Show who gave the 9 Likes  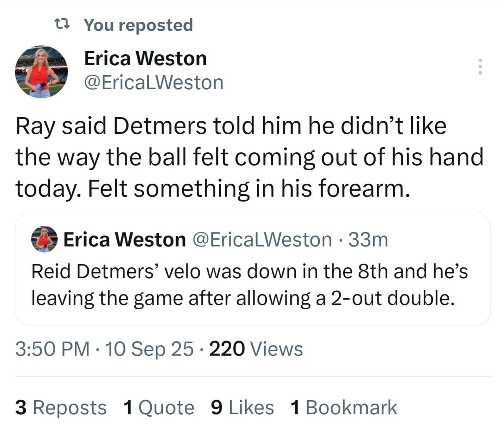[242, 408]
